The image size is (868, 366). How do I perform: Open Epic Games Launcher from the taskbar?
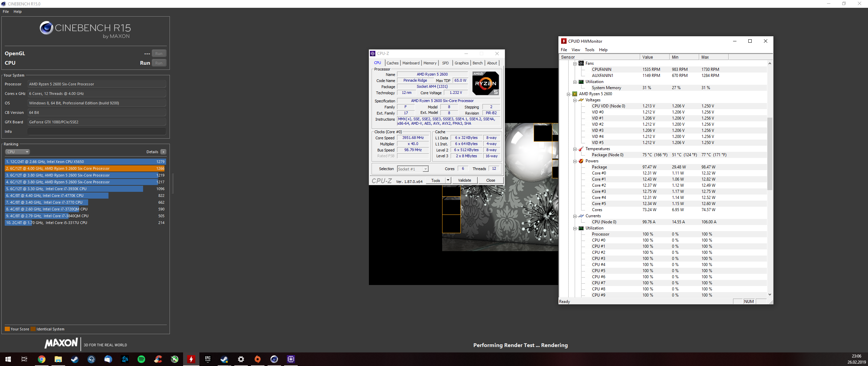[208, 359]
